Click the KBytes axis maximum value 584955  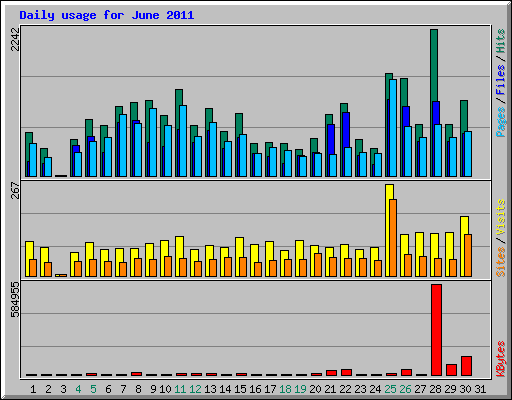click(x=15, y=299)
